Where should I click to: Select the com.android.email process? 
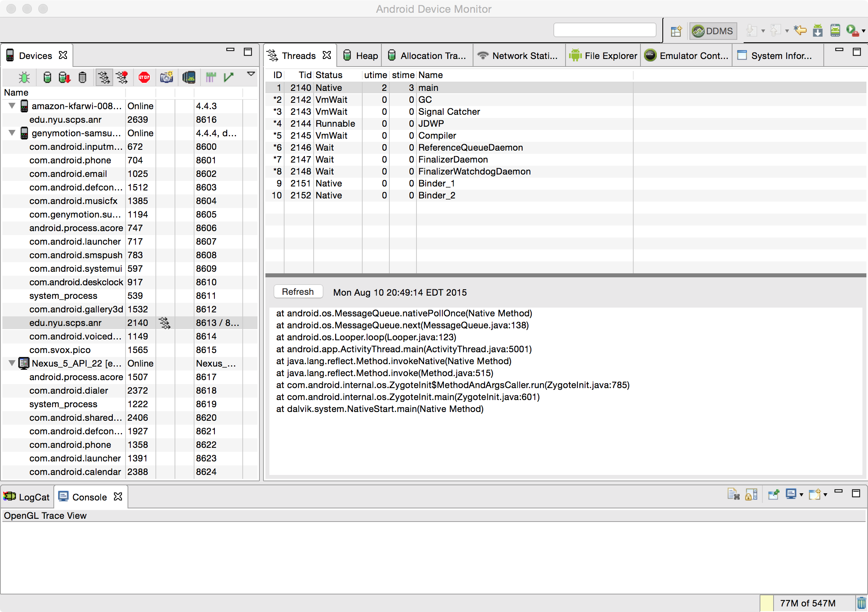pos(130,174)
